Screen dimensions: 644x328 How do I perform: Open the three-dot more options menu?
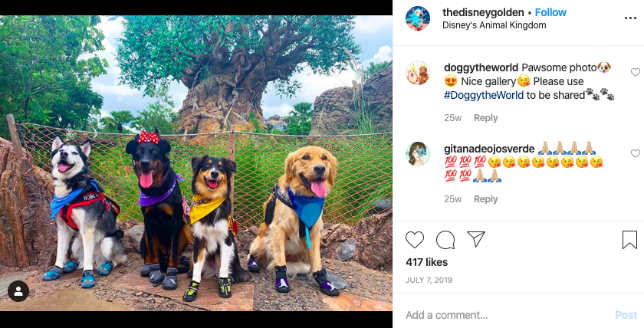coord(630,18)
